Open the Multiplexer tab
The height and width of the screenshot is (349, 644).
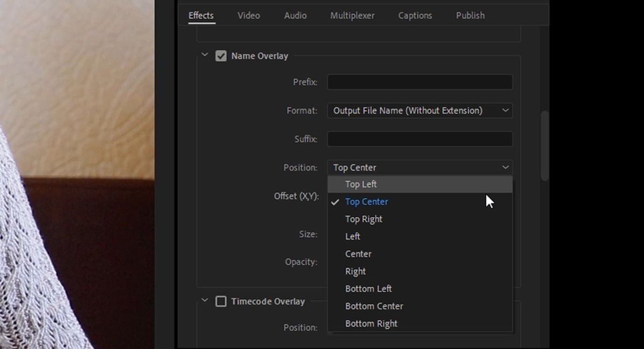click(352, 16)
